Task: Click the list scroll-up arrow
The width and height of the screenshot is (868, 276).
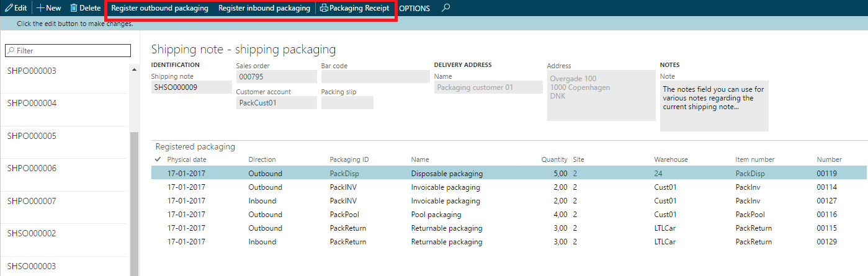Action: [x=135, y=69]
